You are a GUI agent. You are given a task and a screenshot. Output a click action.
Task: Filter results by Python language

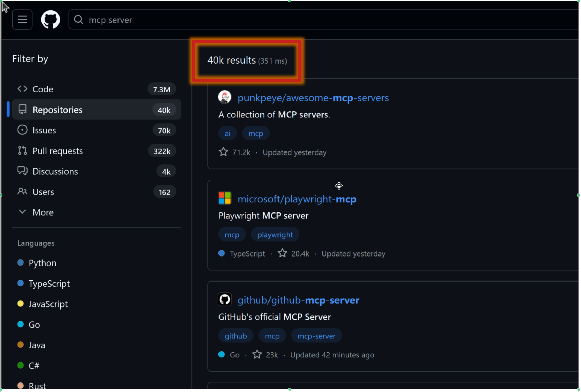pos(42,263)
